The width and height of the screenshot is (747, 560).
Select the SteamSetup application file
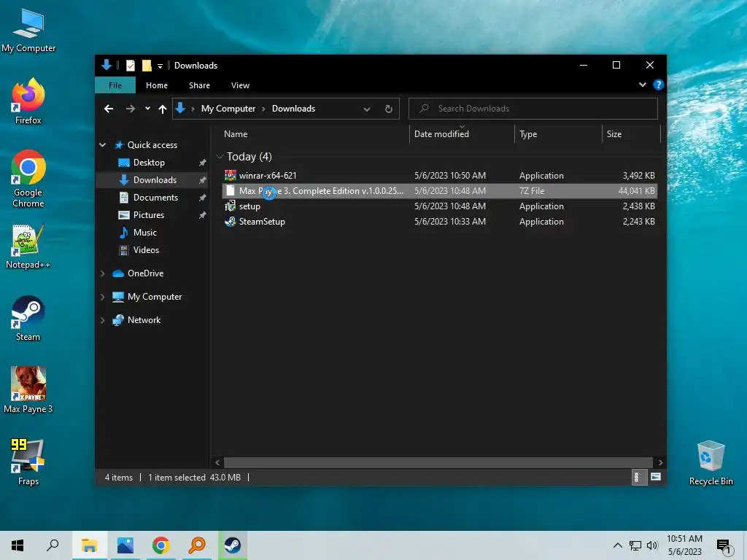click(x=439, y=222)
